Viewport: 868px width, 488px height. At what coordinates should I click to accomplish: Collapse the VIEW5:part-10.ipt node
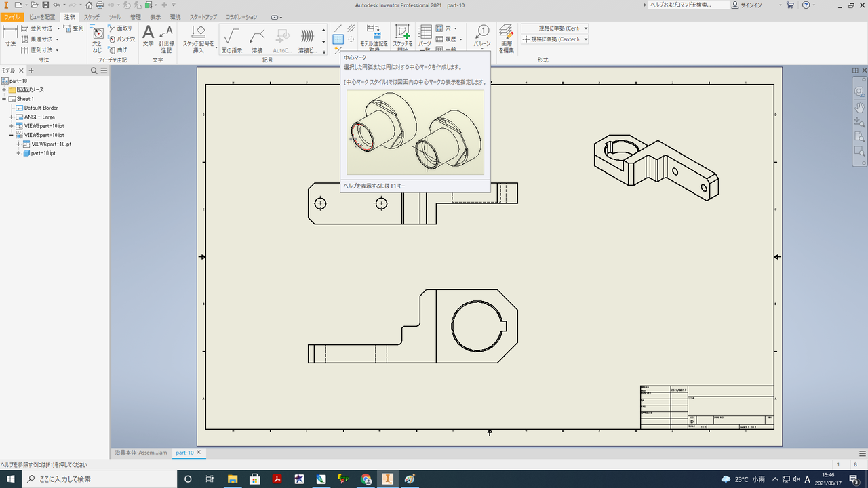(x=12, y=135)
